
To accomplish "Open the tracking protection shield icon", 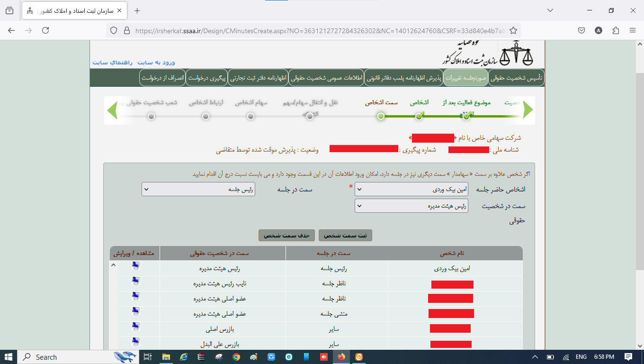I will [113, 30].
